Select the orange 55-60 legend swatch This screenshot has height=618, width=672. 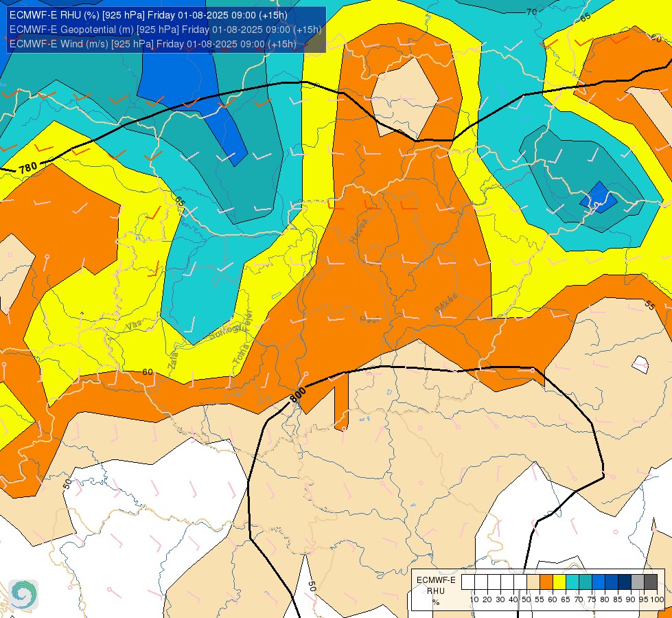(x=546, y=582)
